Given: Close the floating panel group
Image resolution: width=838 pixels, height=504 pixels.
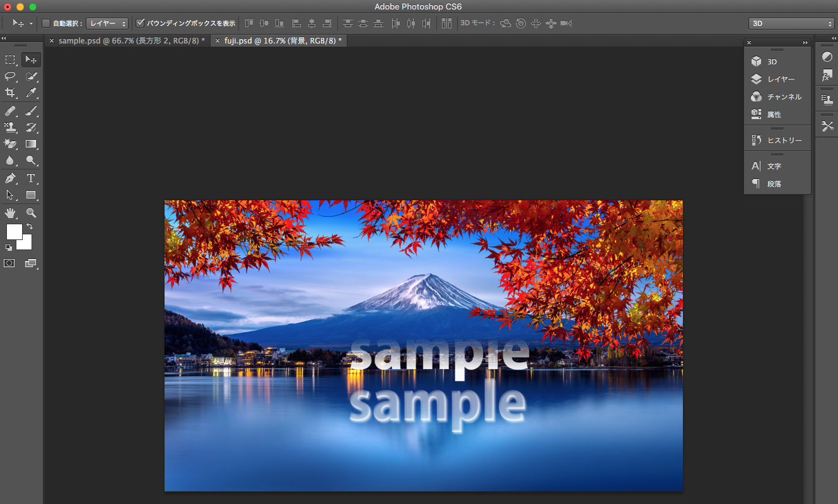Looking at the screenshot, I should click(x=749, y=43).
